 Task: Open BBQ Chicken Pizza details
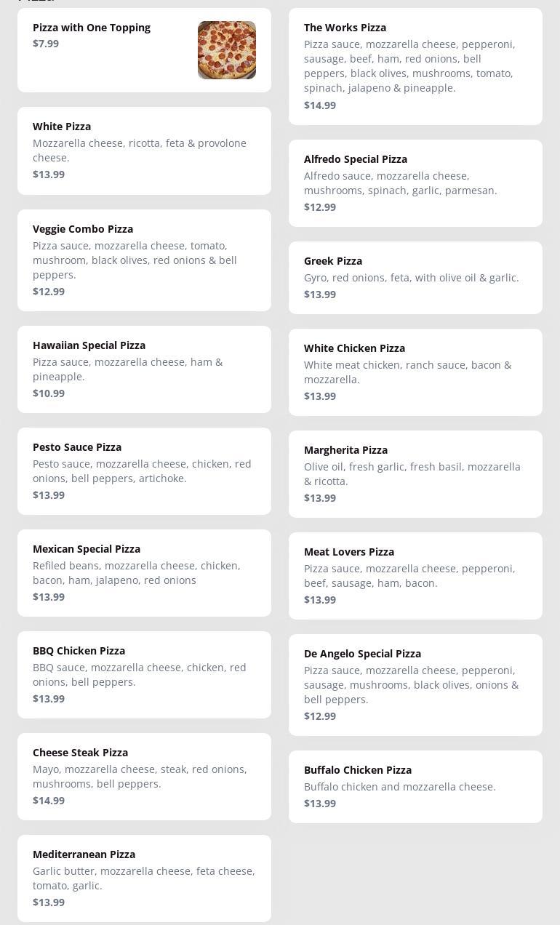(x=144, y=674)
